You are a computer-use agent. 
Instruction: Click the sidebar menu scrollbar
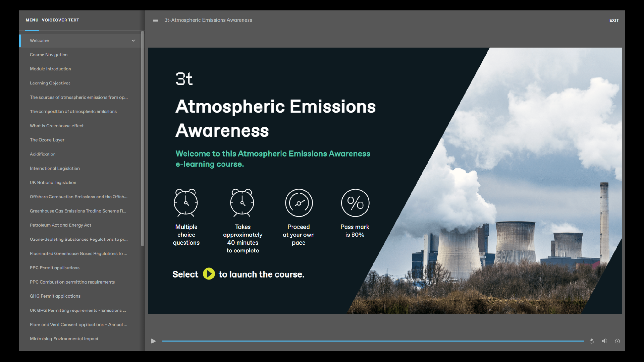pos(143,138)
